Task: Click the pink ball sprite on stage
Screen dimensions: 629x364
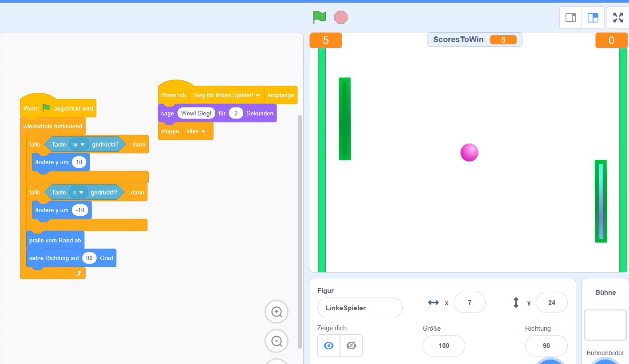Action: click(x=469, y=152)
